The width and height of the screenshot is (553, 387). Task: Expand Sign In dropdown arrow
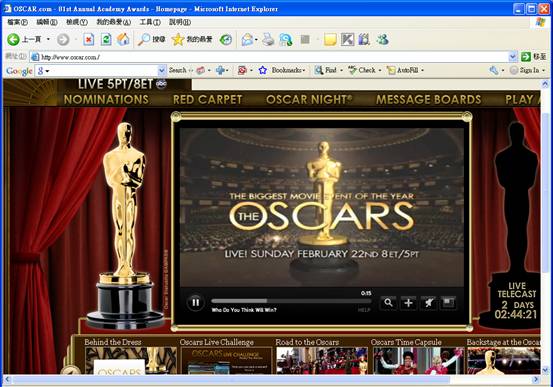(x=543, y=71)
